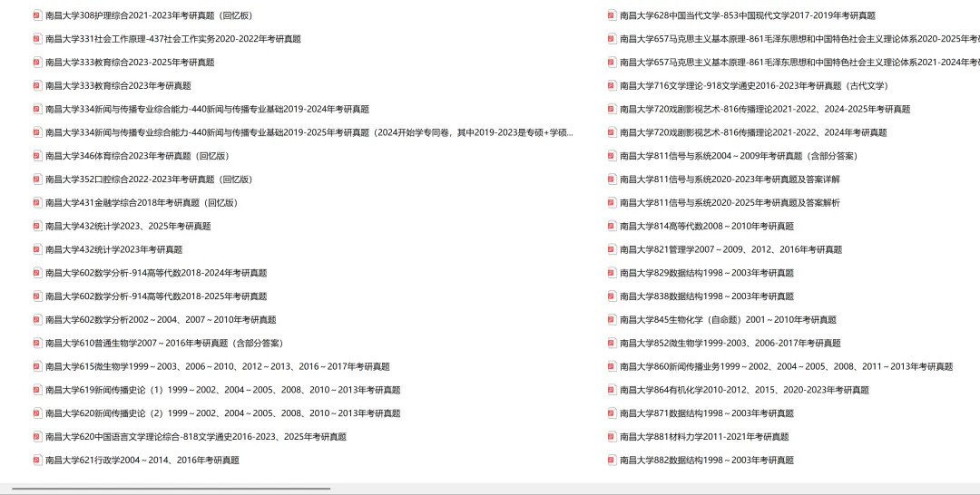The image size is (980, 495).
Task: Click PDF icon of 431金融学综合2018 file
Action: click(x=37, y=203)
